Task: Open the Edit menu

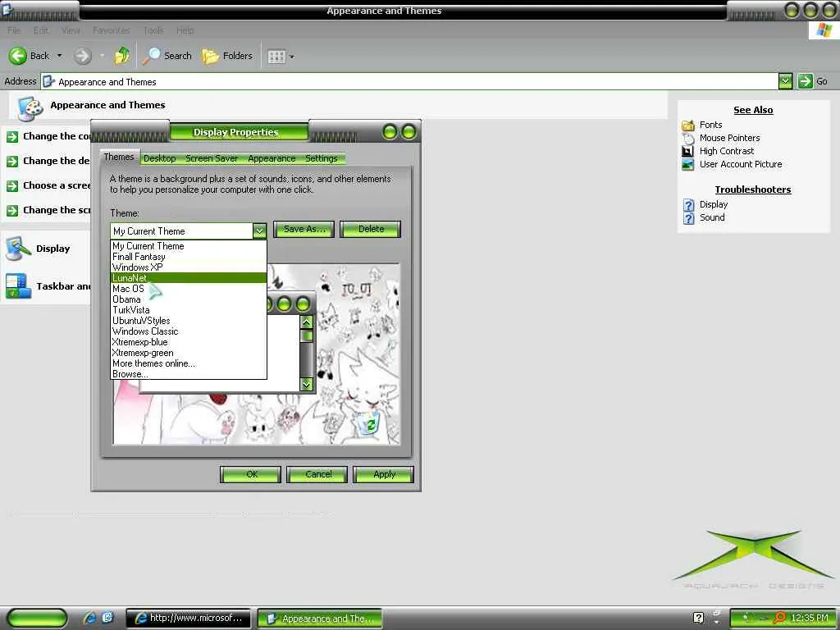Action: click(x=41, y=30)
